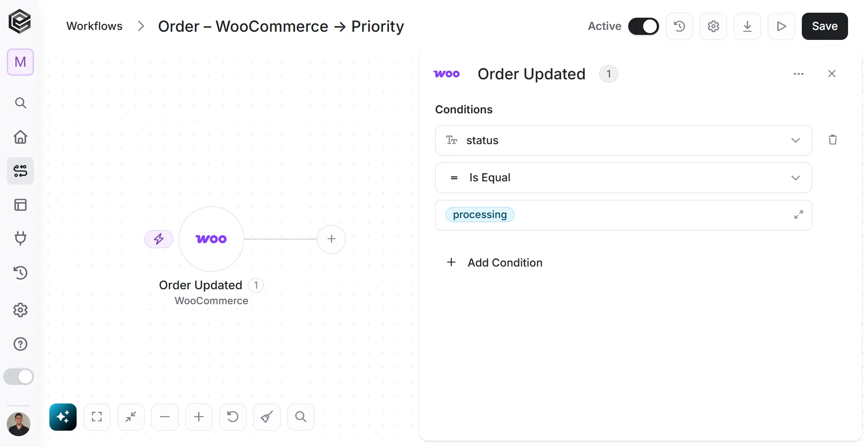Screen dimensions: 868x447
Task: Open the Workflows sidebar icon
Action: (20, 171)
